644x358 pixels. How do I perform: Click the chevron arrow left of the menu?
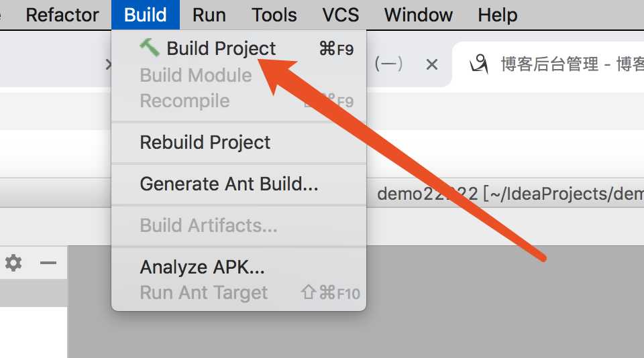click(x=108, y=64)
